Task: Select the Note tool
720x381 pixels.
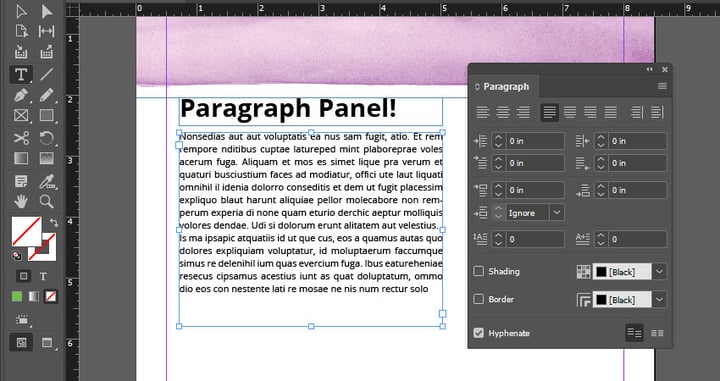Action: point(21,181)
